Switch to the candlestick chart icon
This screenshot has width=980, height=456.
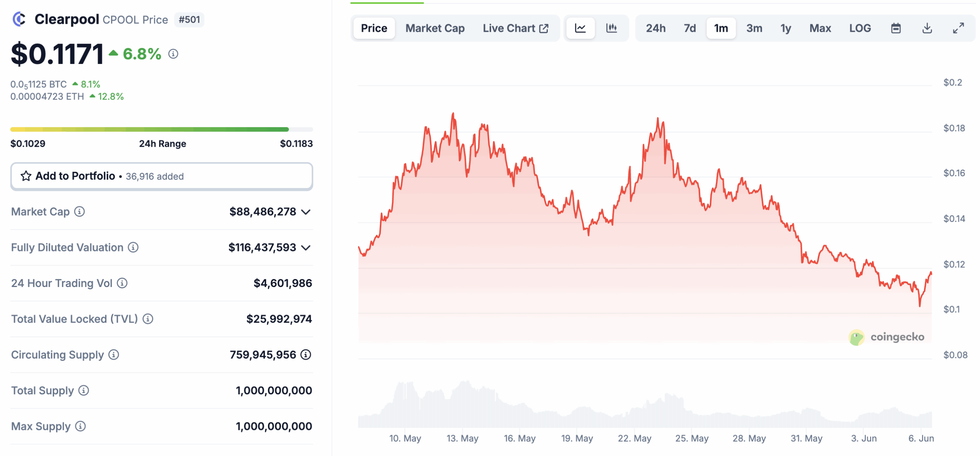click(x=612, y=28)
